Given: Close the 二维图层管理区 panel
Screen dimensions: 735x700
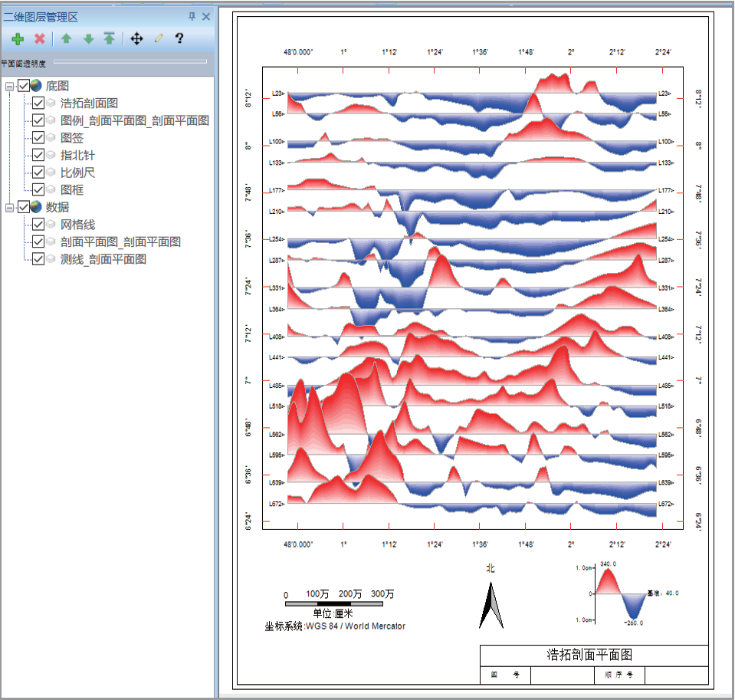Looking at the screenshot, I should point(205,17).
